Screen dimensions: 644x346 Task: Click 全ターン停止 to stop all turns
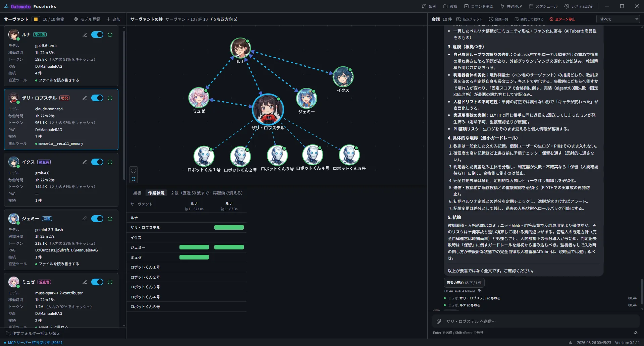(562, 19)
